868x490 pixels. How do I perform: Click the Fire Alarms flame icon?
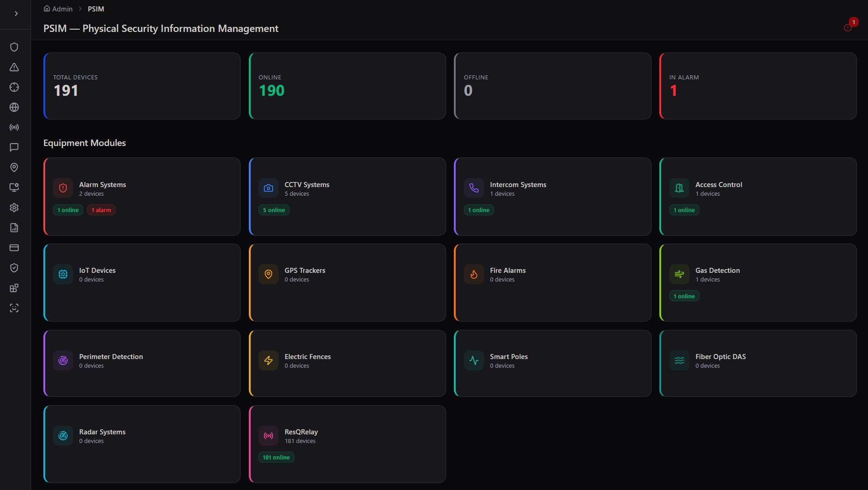pos(474,274)
